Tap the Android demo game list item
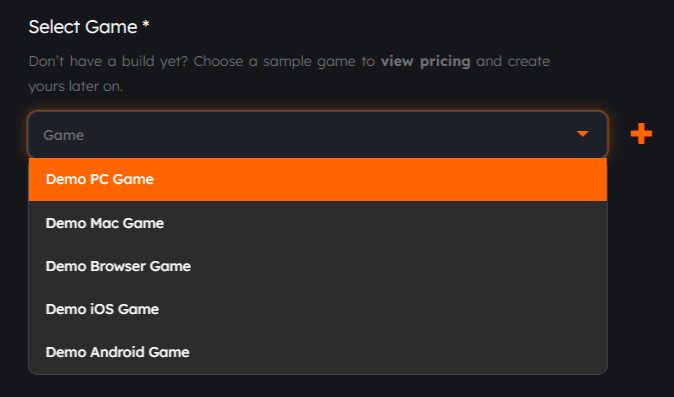This screenshot has height=397, width=674. [318, 352]
